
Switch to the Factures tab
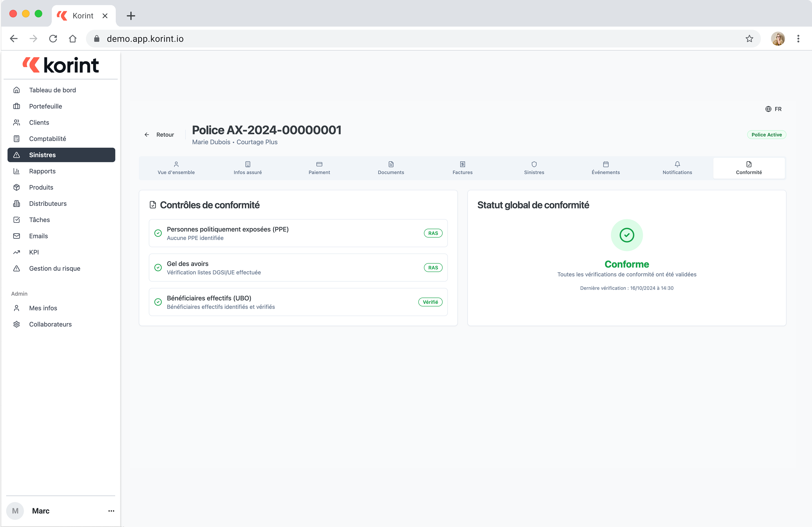(462, 168)
